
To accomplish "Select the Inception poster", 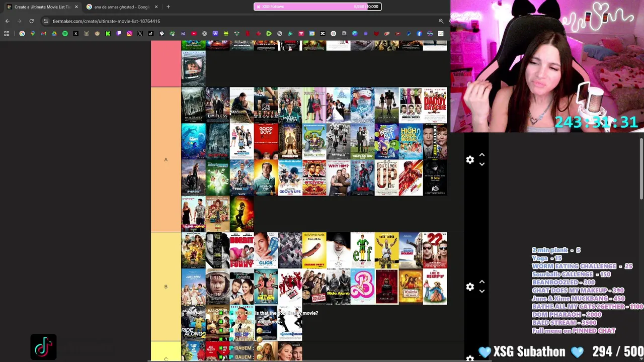I will (x=217, y=141).
